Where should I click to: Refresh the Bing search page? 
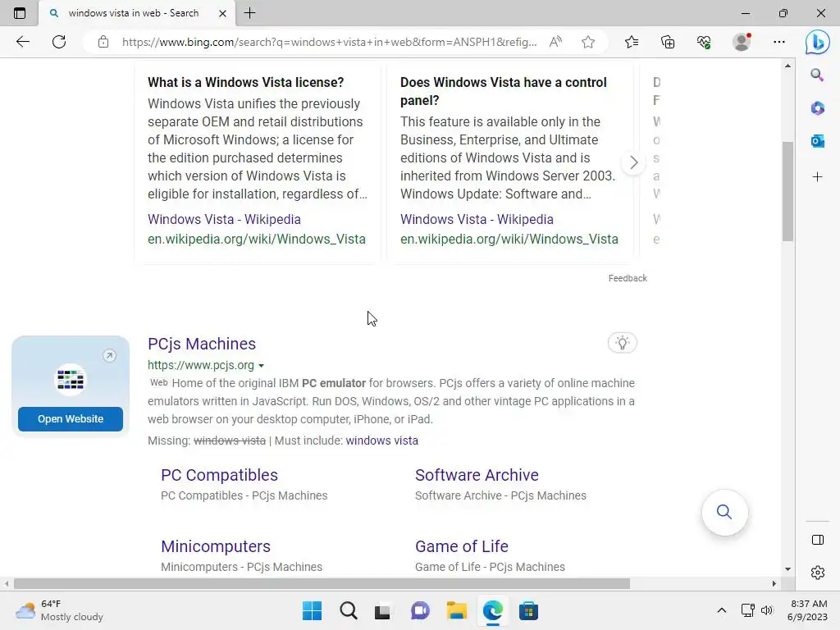[x=59, y=42]
